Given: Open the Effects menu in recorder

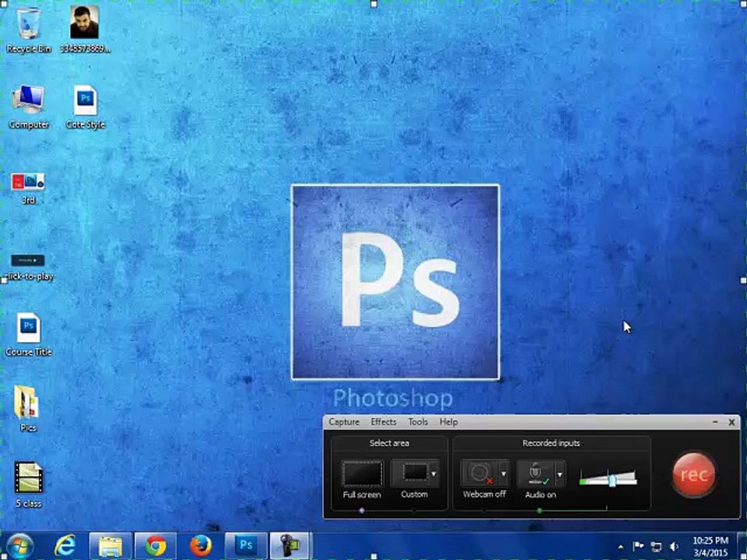Looking at the screenshot, I should click(384, 422).
